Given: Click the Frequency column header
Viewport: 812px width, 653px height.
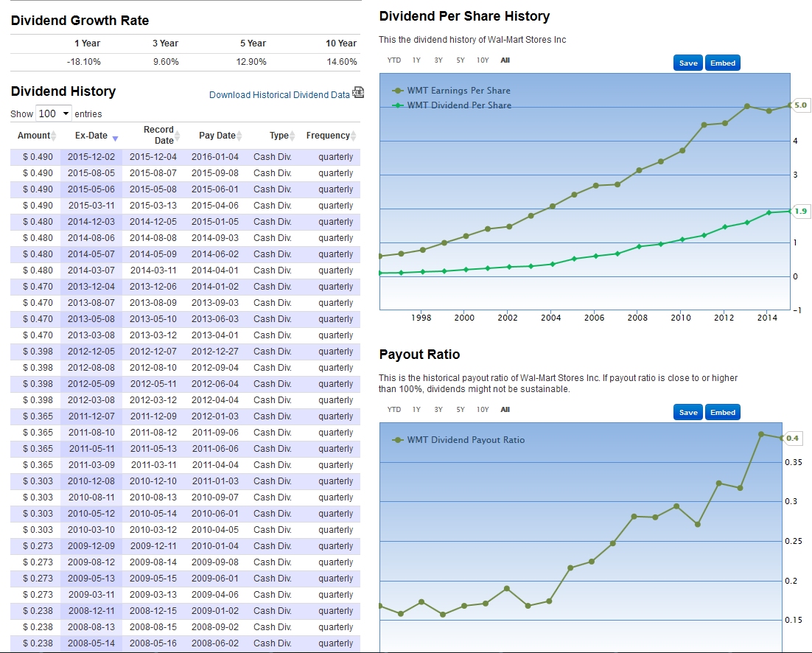Looking at the screenshot, I should pyautogui.click(x=328, y=136).
